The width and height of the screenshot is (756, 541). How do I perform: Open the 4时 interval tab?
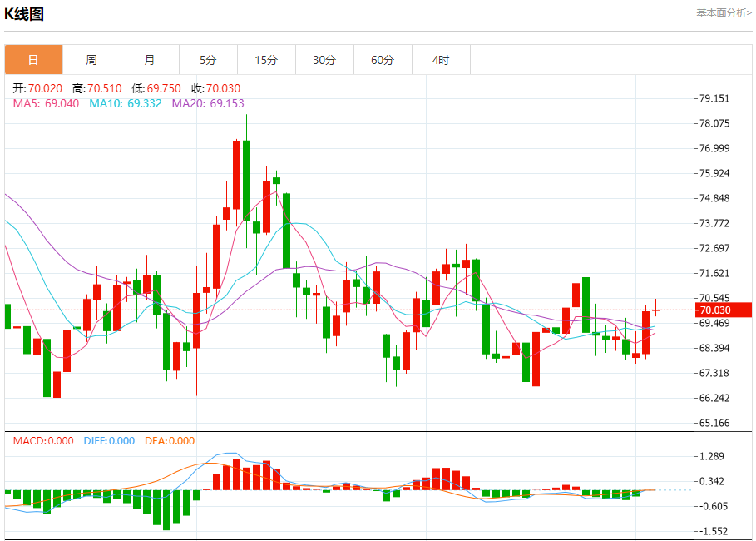[x=441, y=60]
